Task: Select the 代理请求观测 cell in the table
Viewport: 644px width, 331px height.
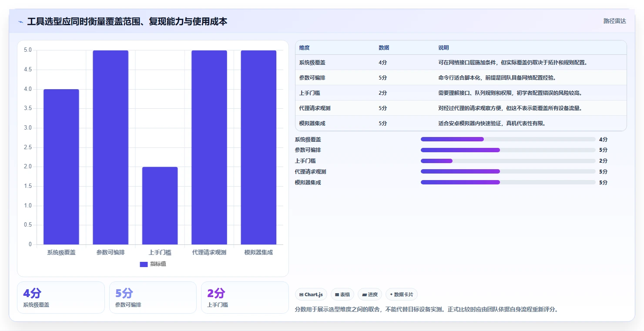Action: (315, 108)
